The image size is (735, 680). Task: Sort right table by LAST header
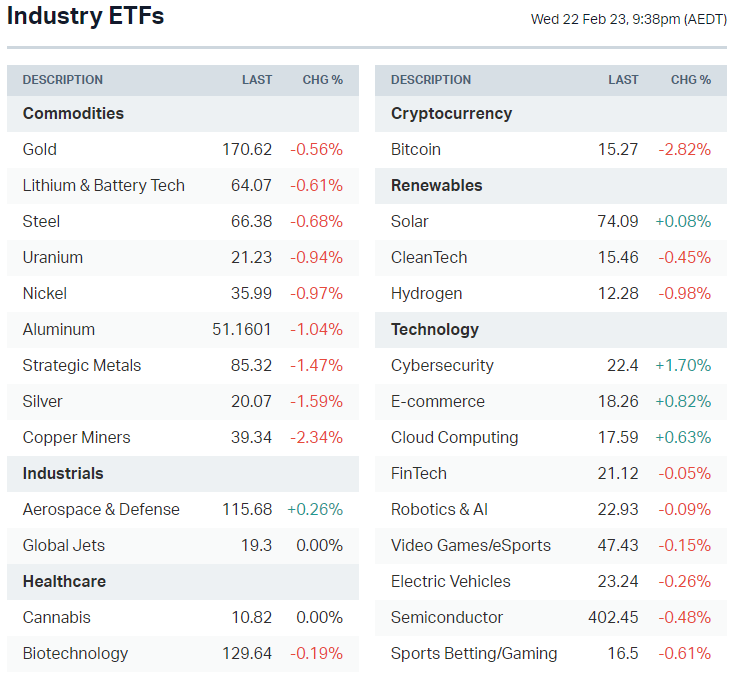click(623, 80)
